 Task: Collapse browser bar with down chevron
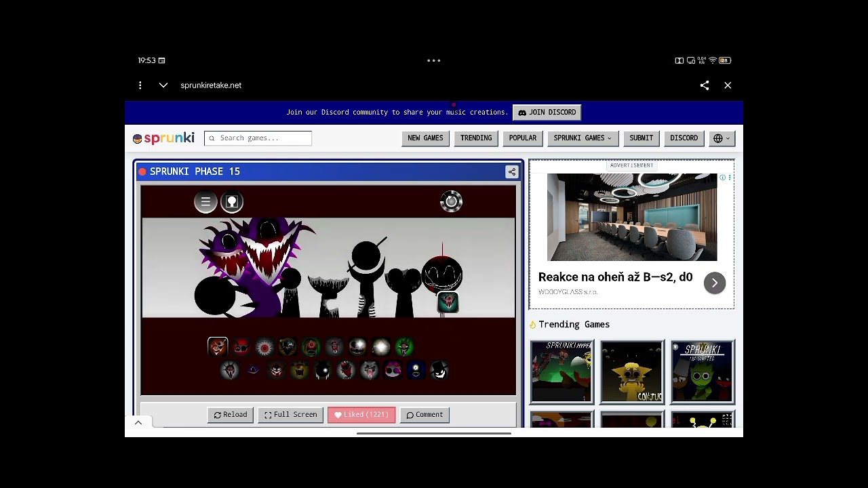[x=163, y=85]
